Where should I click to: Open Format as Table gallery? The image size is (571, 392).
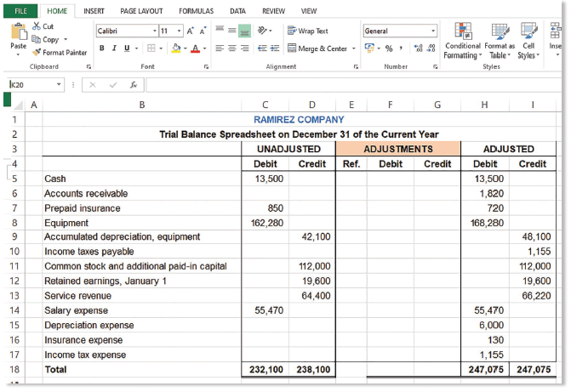pyautogui.click(x=500, y=41)
